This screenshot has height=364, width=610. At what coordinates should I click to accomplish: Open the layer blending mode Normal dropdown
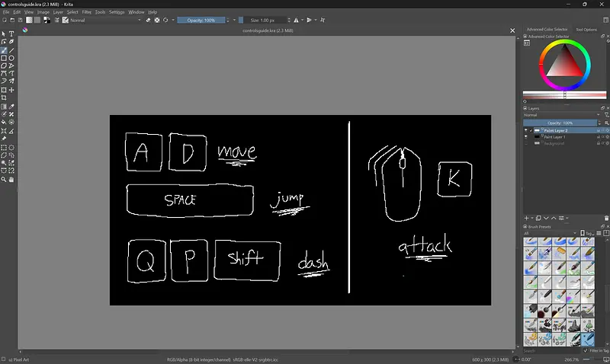560,115
